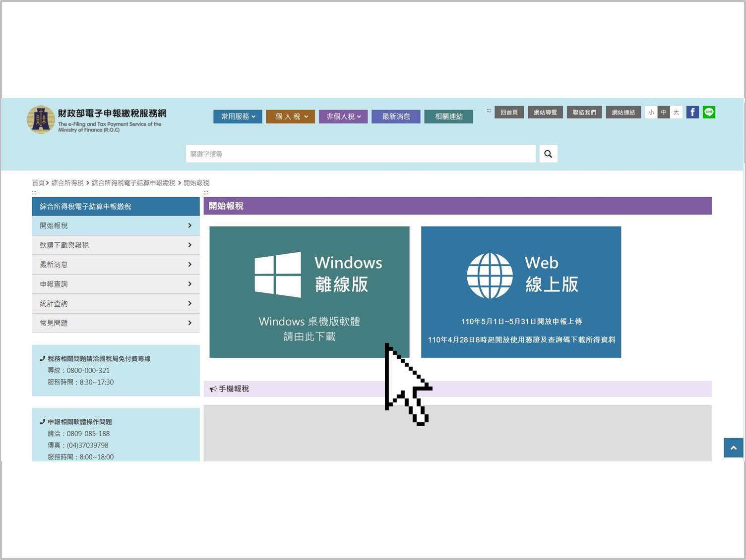Expand chevron on 常見問題 row
Image resolution: width=746 pixels, height=560 pixels.
pyautogui.click(x=190, y=323)
